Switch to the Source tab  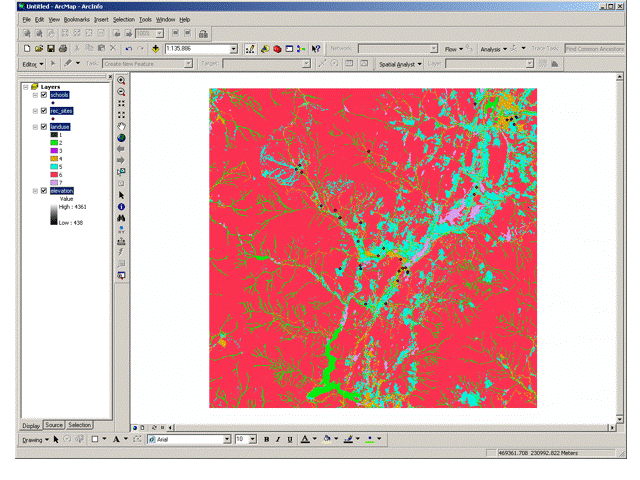[x=54, y=425]
